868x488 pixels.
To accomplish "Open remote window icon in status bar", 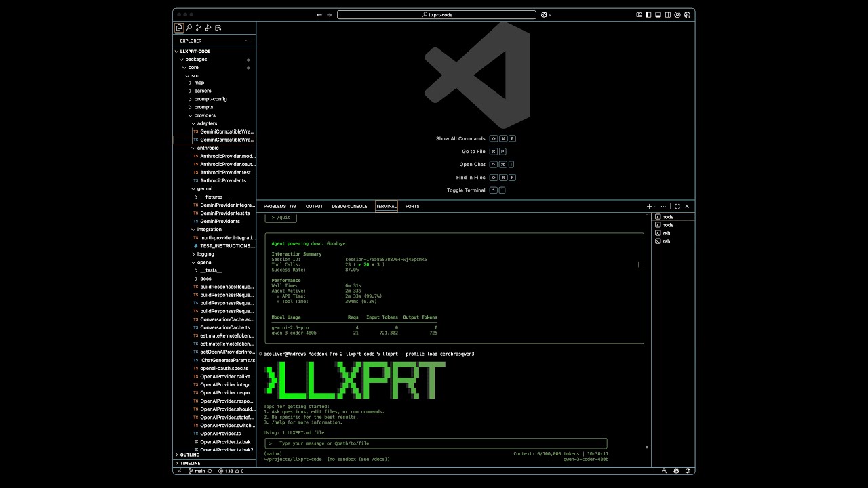I will tap(179, 471).
